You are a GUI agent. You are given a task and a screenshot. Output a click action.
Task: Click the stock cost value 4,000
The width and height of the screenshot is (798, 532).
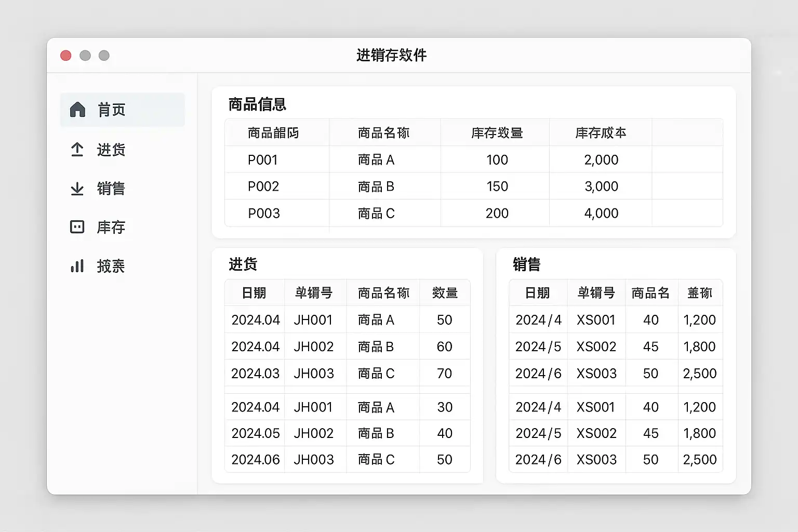601,214
